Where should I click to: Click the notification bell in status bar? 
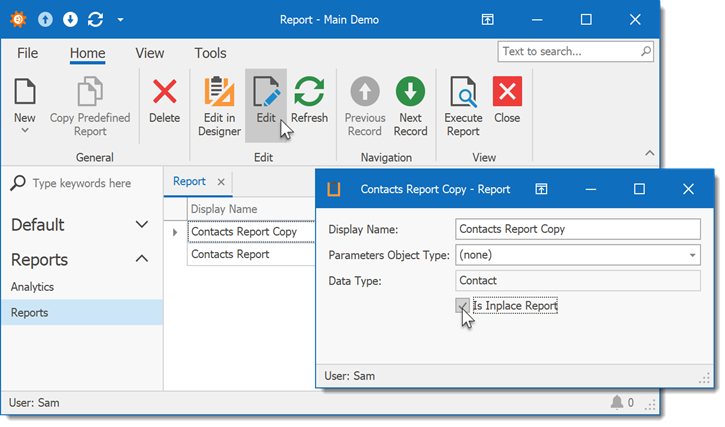click(617, 402)
